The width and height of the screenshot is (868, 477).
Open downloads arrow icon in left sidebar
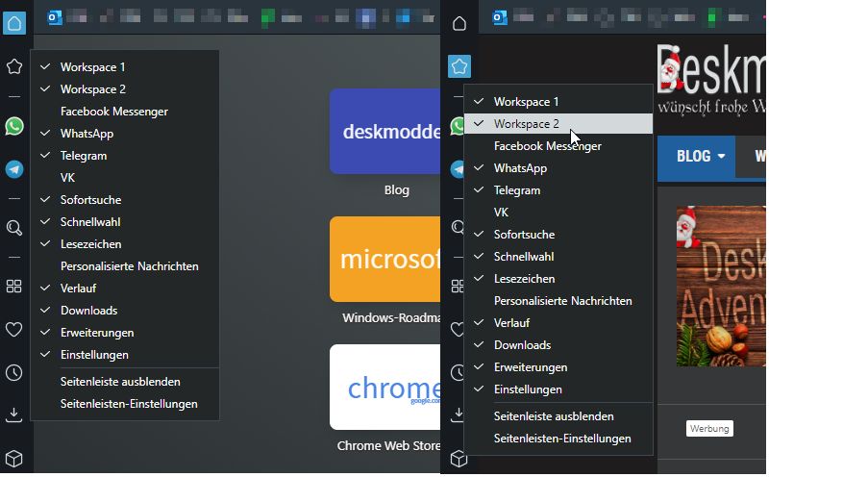[14, 414]
